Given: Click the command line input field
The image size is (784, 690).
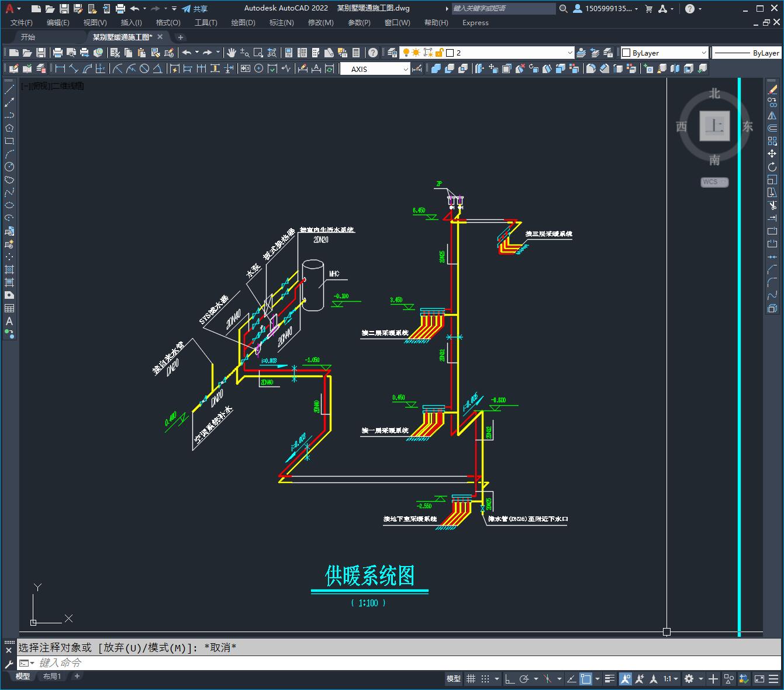Looking at the screenshot, I should 398,663.
